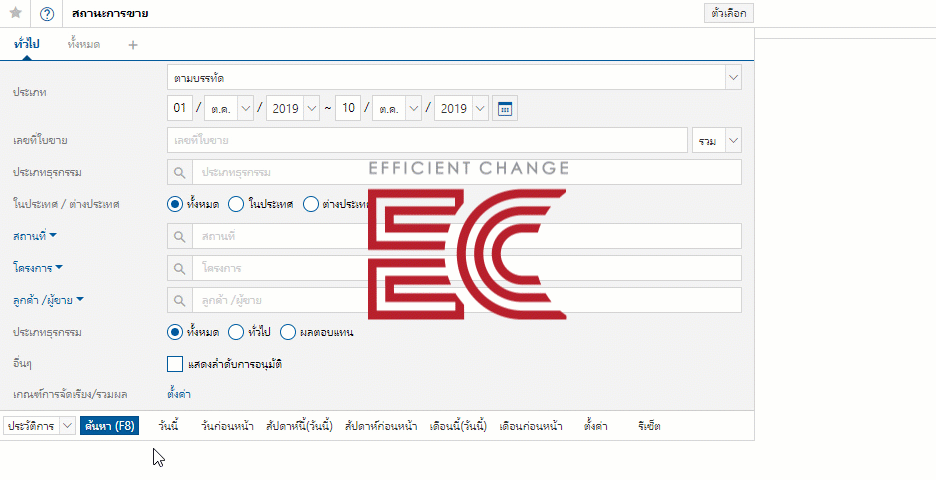
Task: Open the calendar date picker icon
Action: pyautogui.click(x=504, y=109)
